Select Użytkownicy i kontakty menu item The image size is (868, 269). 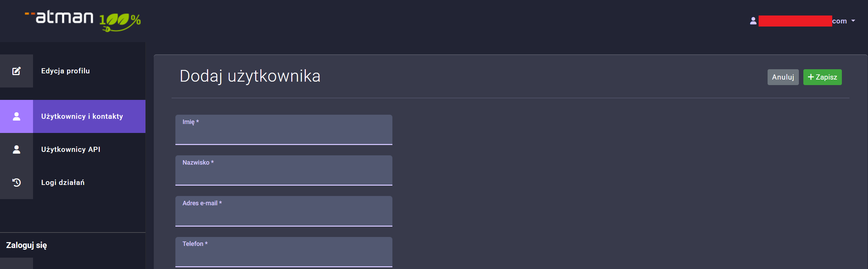(x=82, y=116)
